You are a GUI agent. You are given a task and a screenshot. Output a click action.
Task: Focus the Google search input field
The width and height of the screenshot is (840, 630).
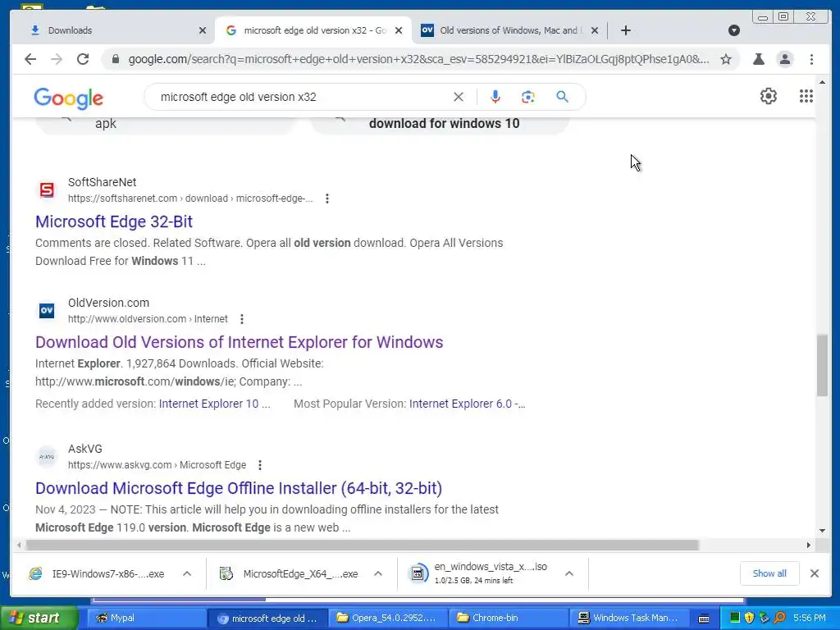300,97
